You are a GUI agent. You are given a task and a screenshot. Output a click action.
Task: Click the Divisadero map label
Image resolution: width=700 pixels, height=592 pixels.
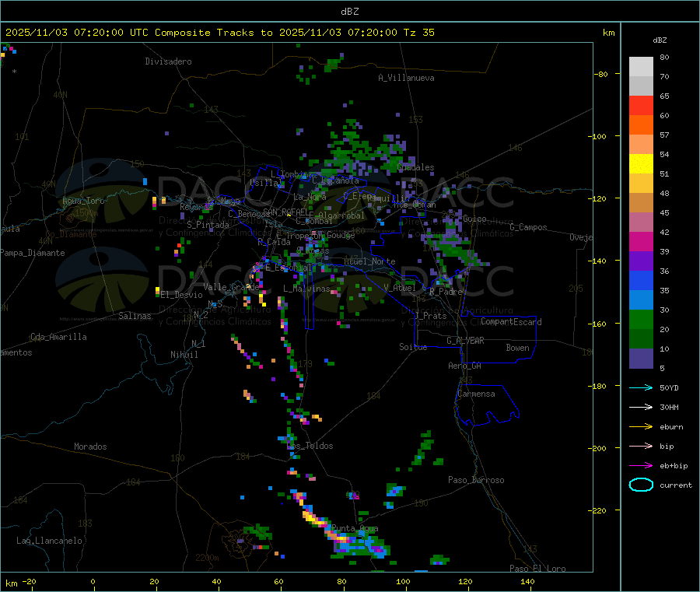(x=168, y=61)
